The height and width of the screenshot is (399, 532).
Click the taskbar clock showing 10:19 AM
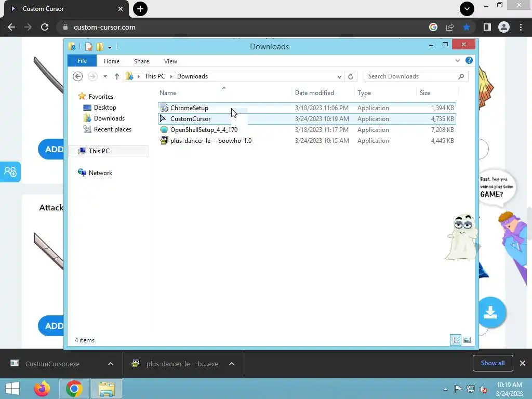coord(509,389)
